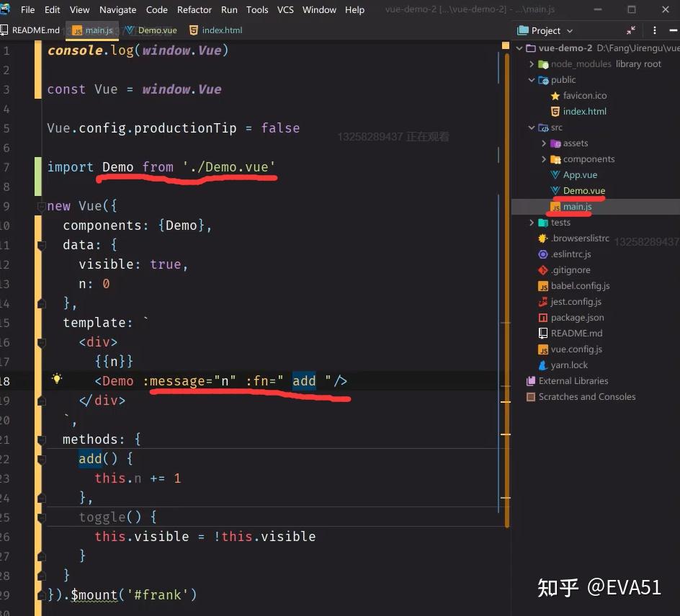Toggle the fold marker next to new Vue({

[x=41, y=206]
